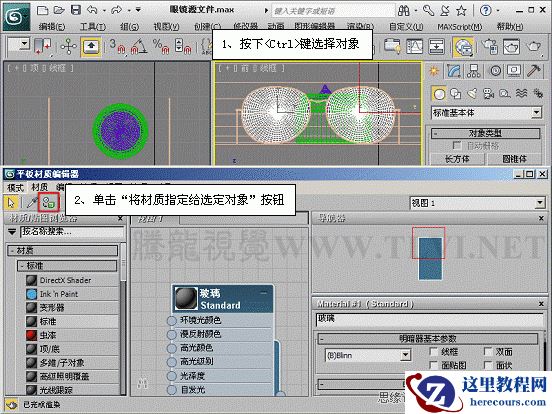552x414 pixels.
Task: Switch to the Display command panel tab
Action: point(514,71)
